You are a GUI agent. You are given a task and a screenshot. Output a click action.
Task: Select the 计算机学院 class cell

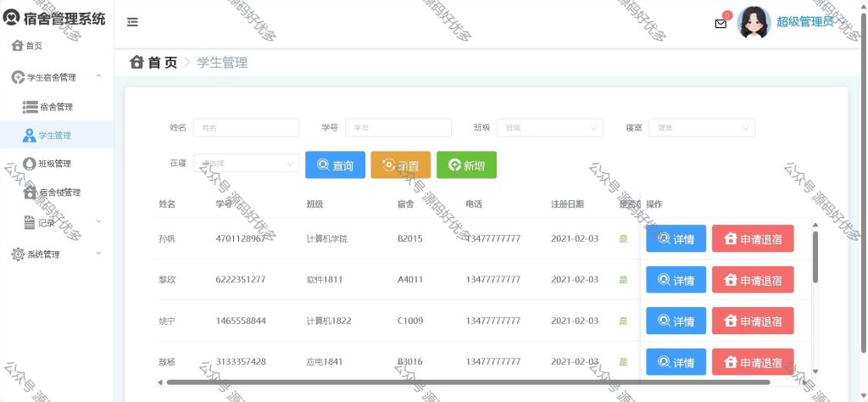(327, 238)
